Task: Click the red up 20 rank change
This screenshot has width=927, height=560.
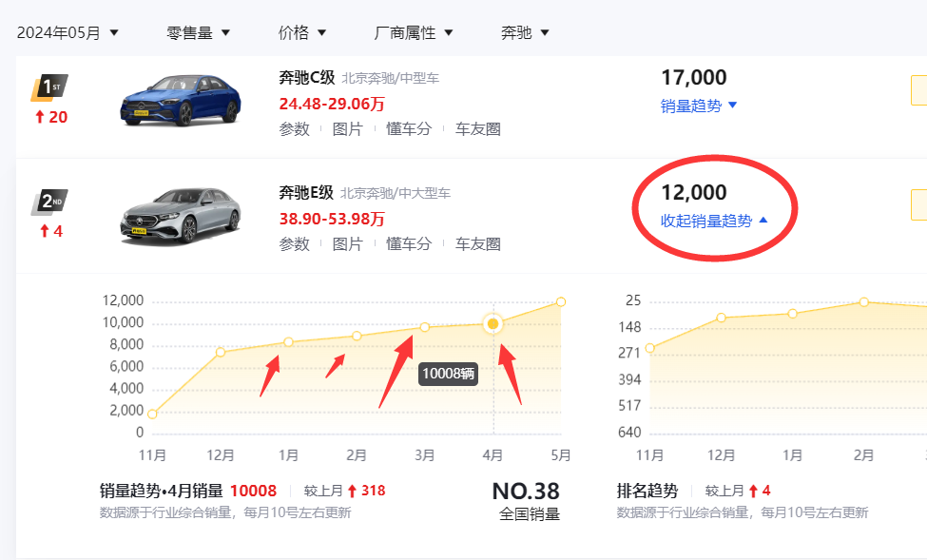Action: [x=51, y=117]
